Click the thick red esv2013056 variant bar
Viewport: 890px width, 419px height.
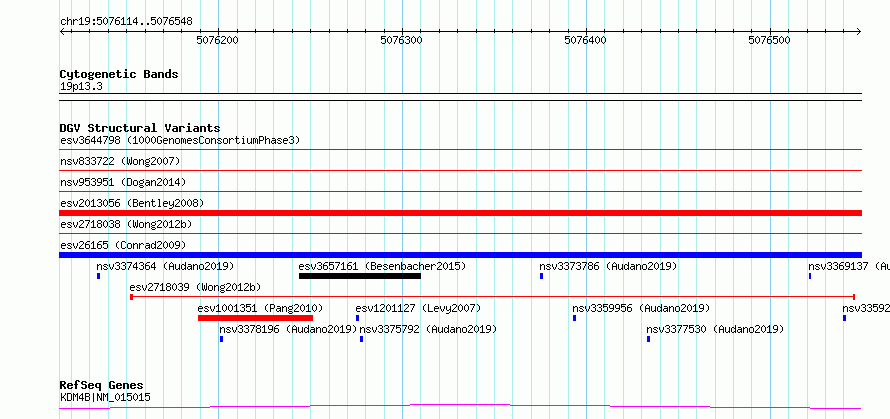pyautogui.click(x=460, y=213)
